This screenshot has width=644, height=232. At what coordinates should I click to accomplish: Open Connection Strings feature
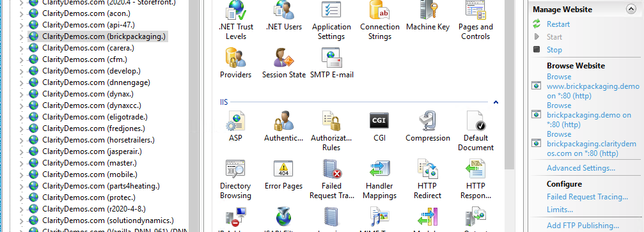point(379,20)
